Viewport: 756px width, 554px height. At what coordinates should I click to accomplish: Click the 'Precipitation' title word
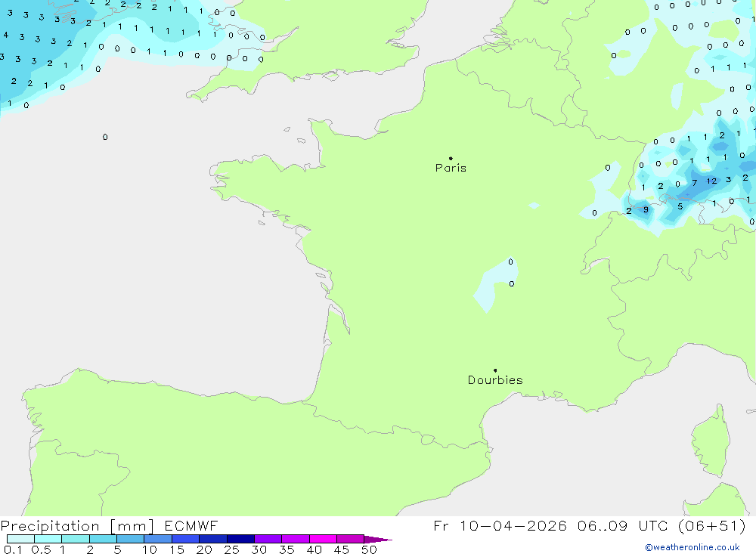[50, 526]
